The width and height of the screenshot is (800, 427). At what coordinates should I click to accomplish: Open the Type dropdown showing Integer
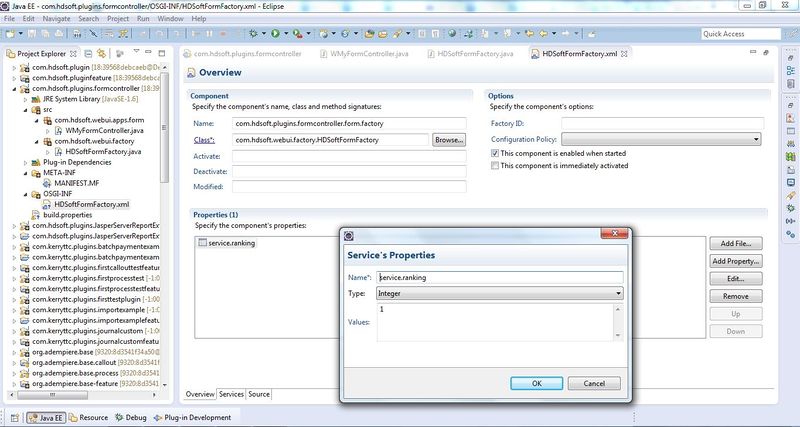coord(499,293)
